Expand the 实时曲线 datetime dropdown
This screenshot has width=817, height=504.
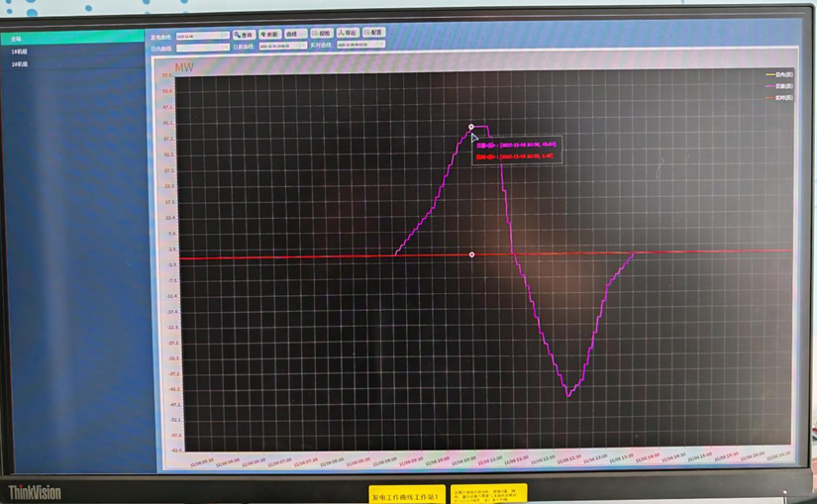tap(360, 45)
